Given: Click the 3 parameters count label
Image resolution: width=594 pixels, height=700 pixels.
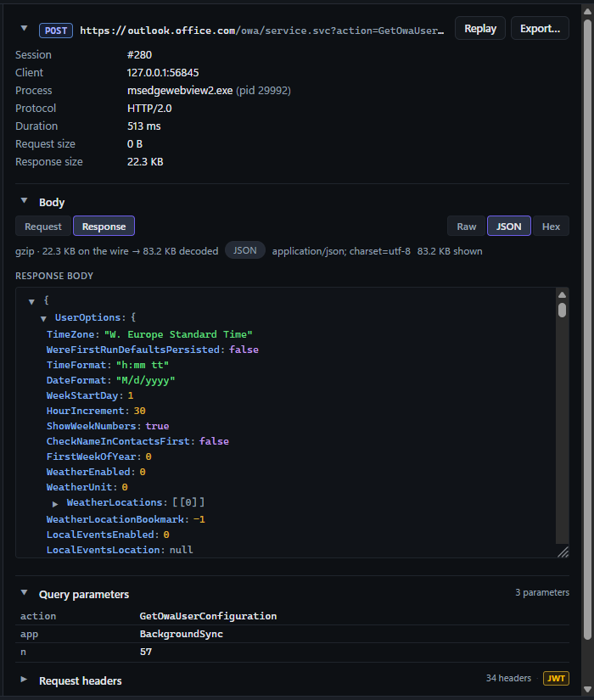Looking at the screenshot, I should [x=542, y=592].
